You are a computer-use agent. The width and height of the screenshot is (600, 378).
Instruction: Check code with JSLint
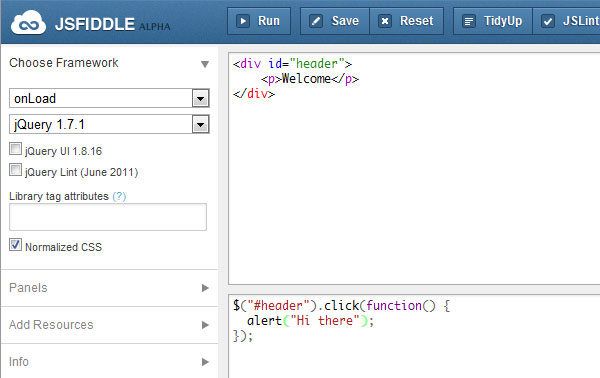pos(567,21)
